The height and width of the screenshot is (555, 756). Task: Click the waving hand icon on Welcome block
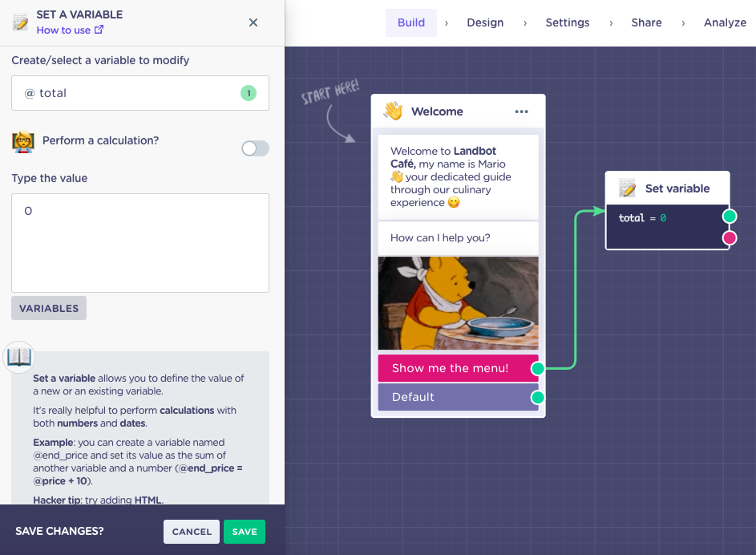coord(393,111)
